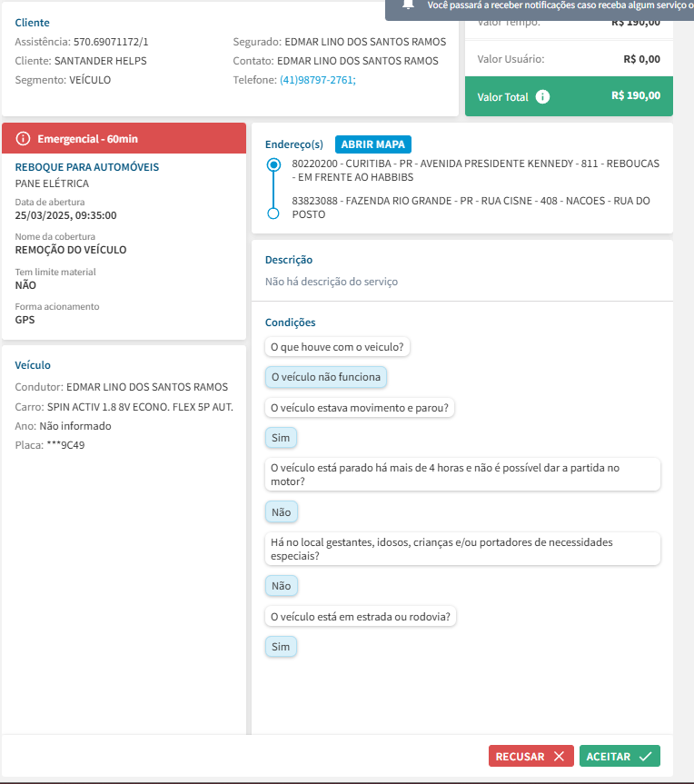The width and height of the screenshot is (694, 784).
Task: Click the 'O que houve com o veículo?' question
Action: (338, 346)
